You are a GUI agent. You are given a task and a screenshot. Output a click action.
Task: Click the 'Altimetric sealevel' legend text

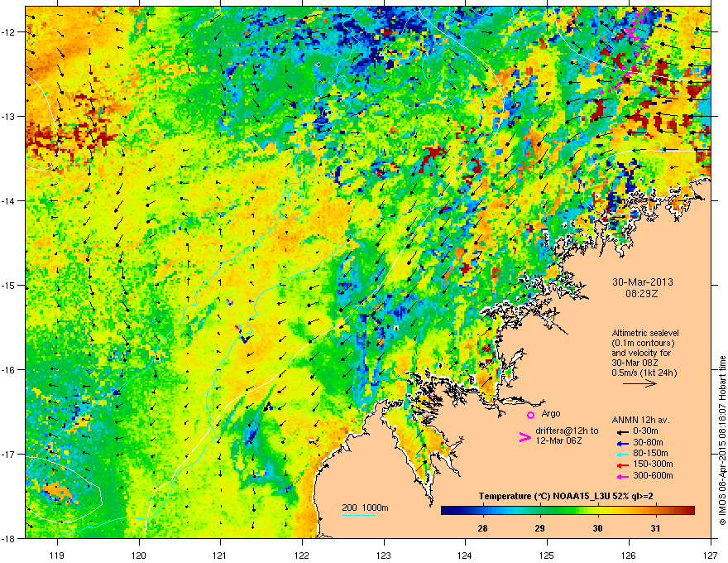tap(645, 333)
